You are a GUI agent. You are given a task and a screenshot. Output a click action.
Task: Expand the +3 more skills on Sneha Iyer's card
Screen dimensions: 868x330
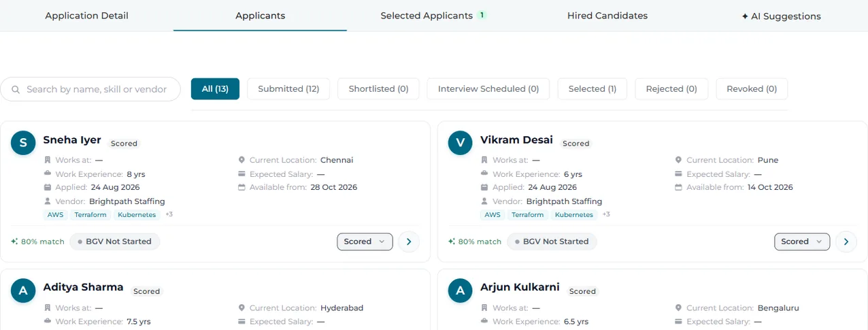(x=169, y=214)
